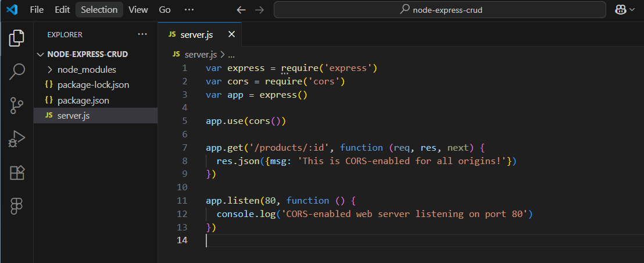Open the Run and Debug view

tap(17, 139)
